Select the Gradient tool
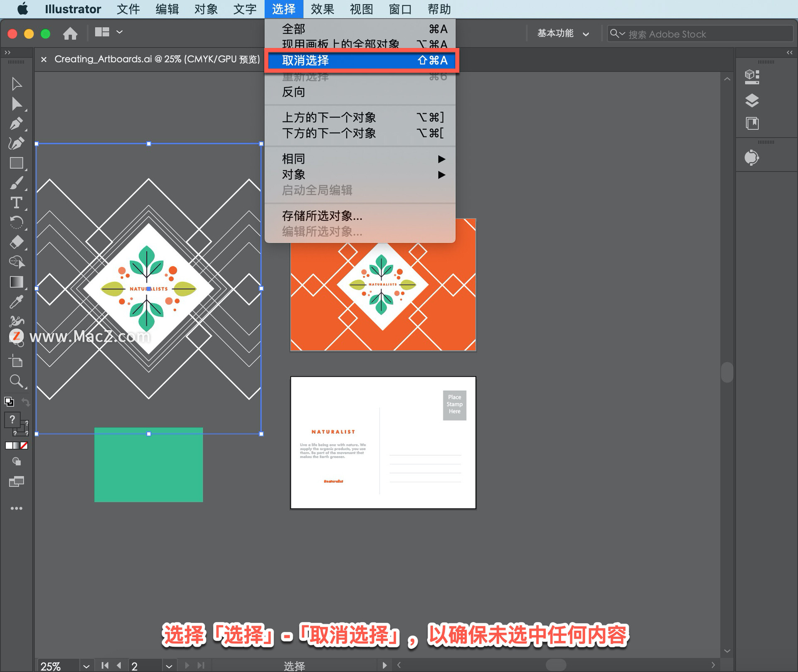Image resolution: width=798 pixels, height=672 pixels. point(16,282)
